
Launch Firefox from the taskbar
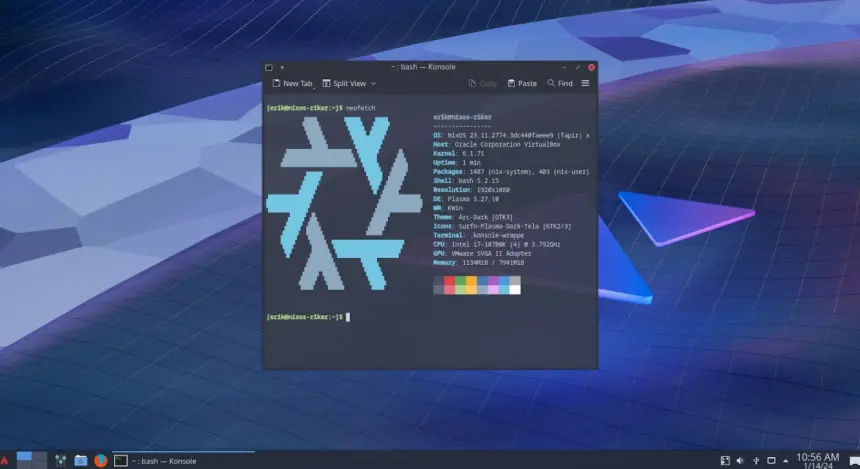click(x=100, y=461)
